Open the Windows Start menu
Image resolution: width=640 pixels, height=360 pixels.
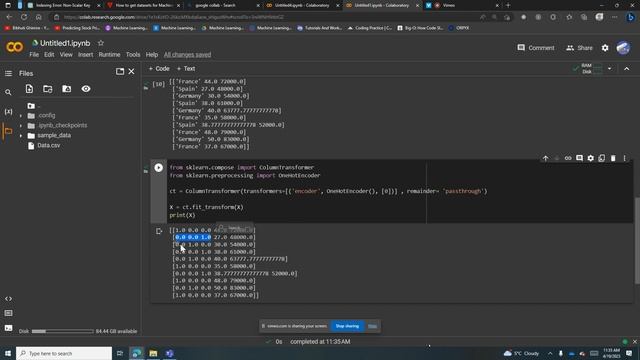8,353
